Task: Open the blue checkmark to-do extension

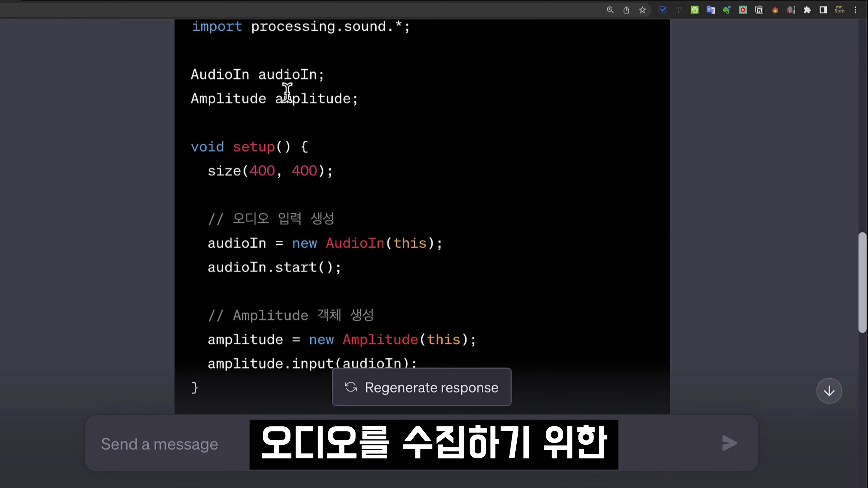Action: tap(662, 10)
